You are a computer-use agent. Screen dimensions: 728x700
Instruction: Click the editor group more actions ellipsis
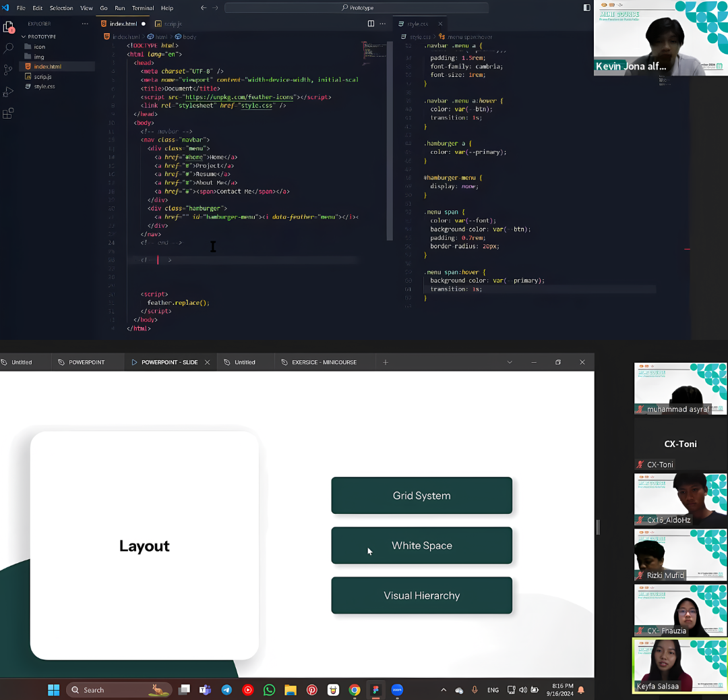tap(382, 23)
